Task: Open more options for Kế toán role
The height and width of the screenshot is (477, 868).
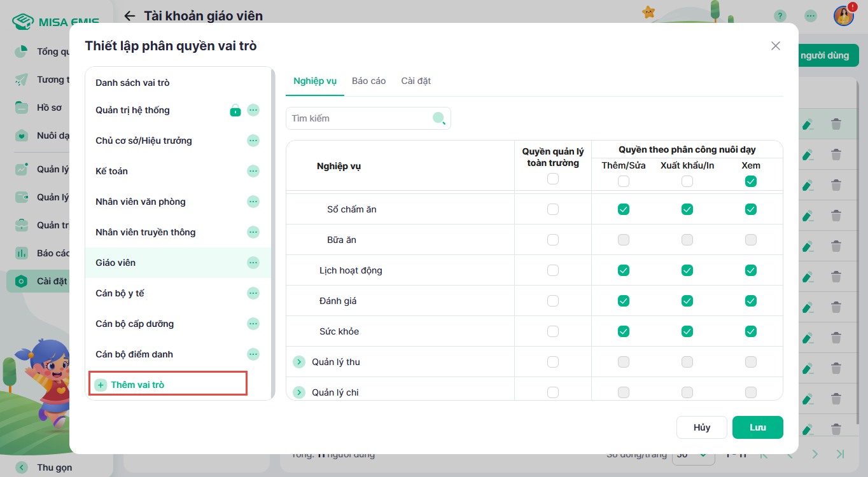Action: coord(253,171)
